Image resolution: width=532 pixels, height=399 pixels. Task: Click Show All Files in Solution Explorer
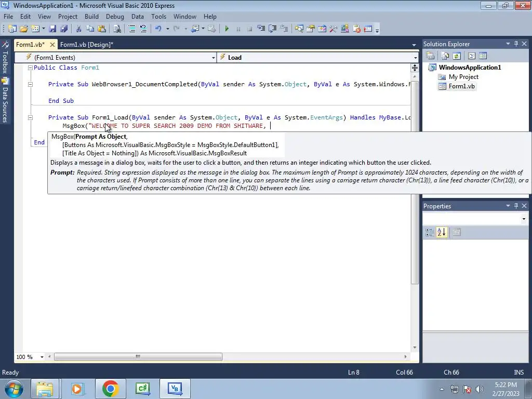click(445, 56)
